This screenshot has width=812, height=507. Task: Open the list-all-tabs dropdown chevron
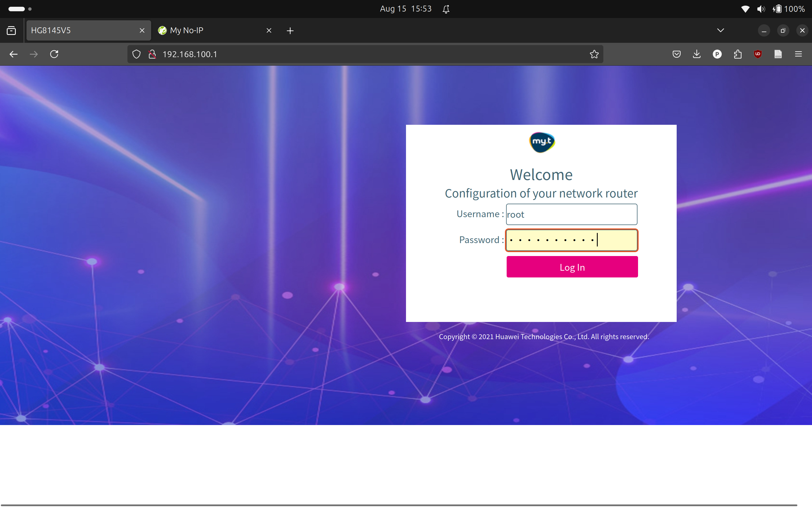[x=720, y=30]
